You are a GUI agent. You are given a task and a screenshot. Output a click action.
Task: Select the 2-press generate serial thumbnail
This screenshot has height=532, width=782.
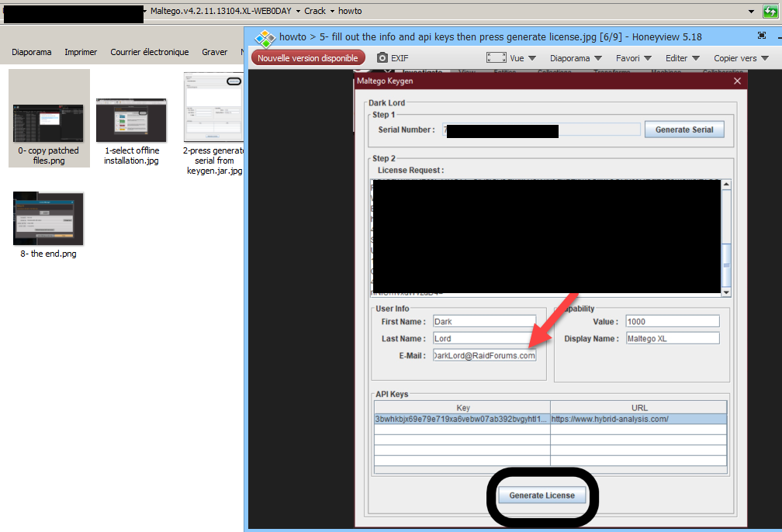pos(213,107)
